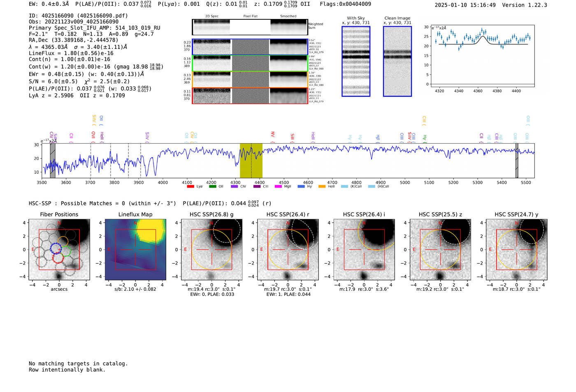Open the HSC SSP(24.7) y image
Viewport: 576px width, 392px height.
click(517, 250)
